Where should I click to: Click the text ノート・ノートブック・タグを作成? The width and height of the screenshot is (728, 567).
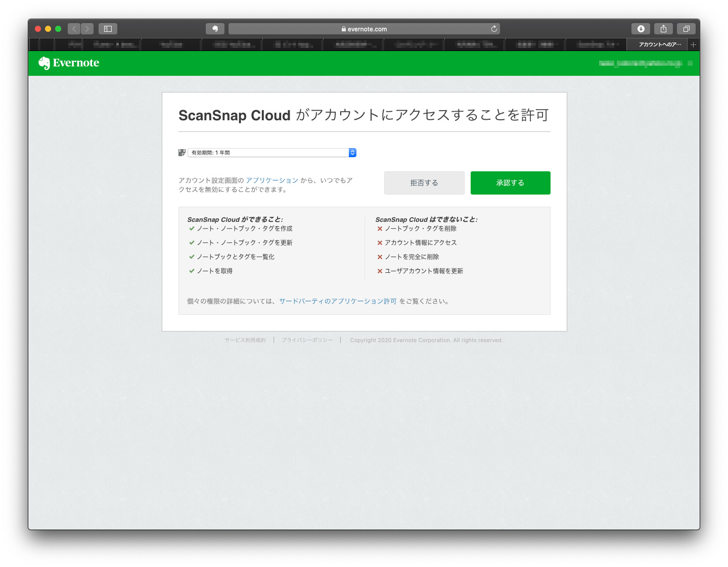click(x=245, y=228)
